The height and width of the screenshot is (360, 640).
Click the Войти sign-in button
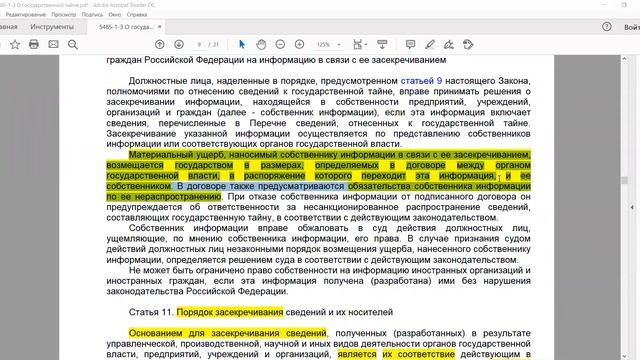(x=632, y=27)
